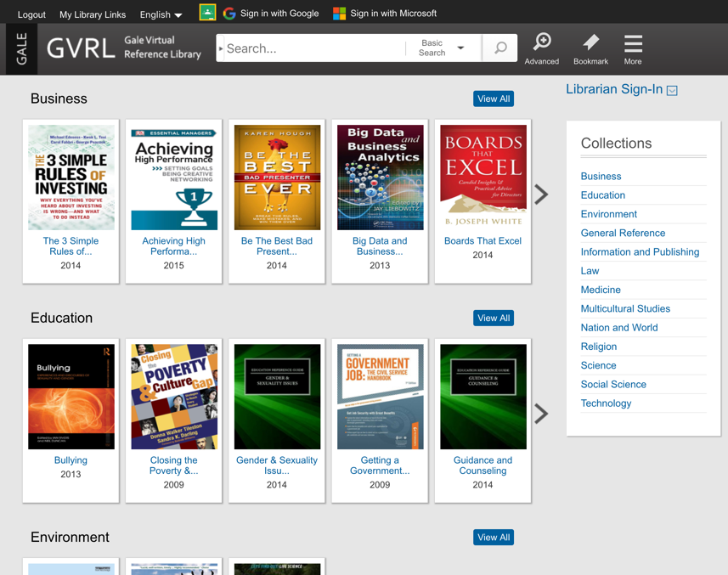The height and width of the screenshot is (575, 728).
Task: Click Logout
Action: (x=31, y=14)
